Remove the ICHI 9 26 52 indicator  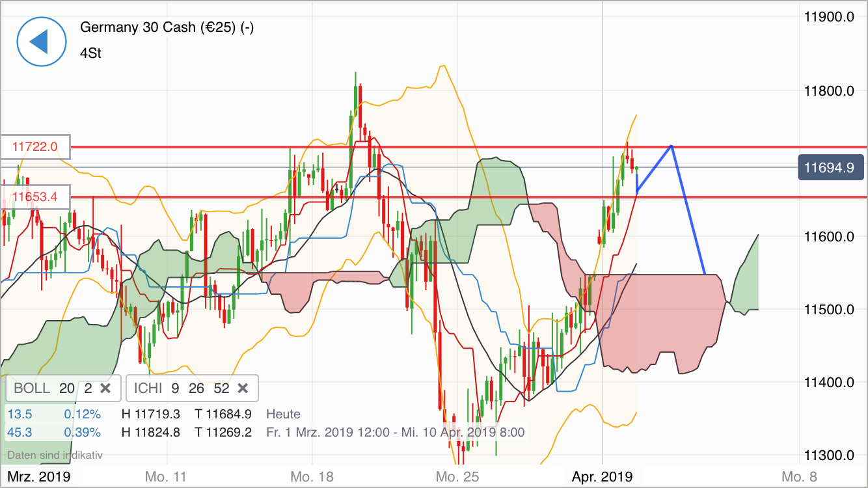[242, 388]
